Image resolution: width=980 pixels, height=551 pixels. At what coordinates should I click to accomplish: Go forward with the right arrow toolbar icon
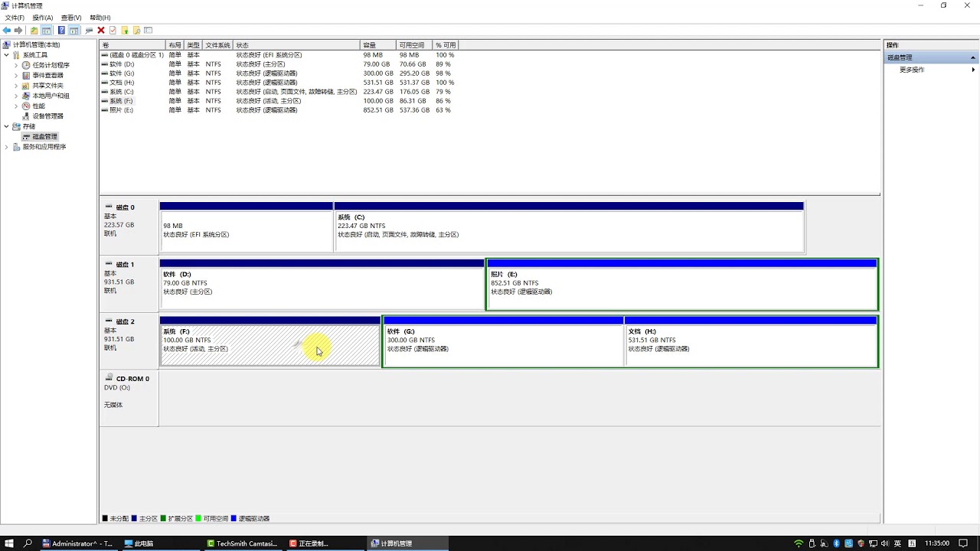click(x=18, y=31)
